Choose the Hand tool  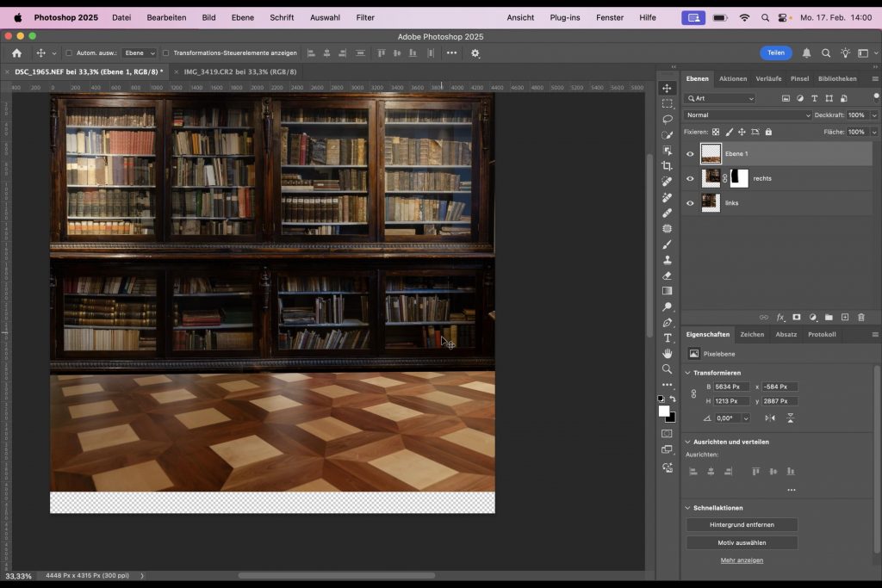(667, 354)
